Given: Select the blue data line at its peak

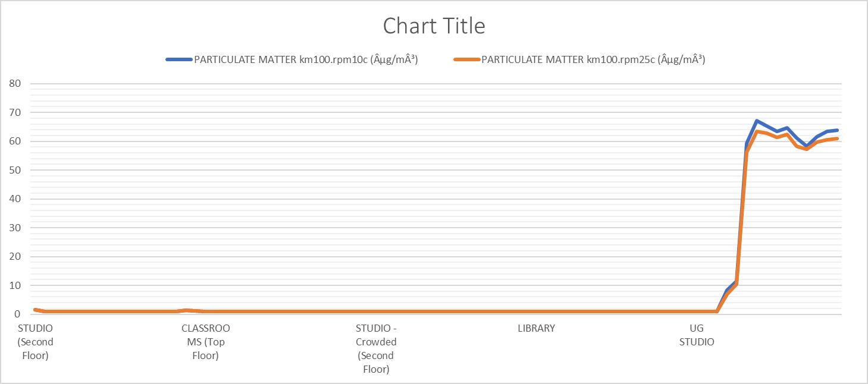Looking at the screenshot, I should [x=756, y=121].
